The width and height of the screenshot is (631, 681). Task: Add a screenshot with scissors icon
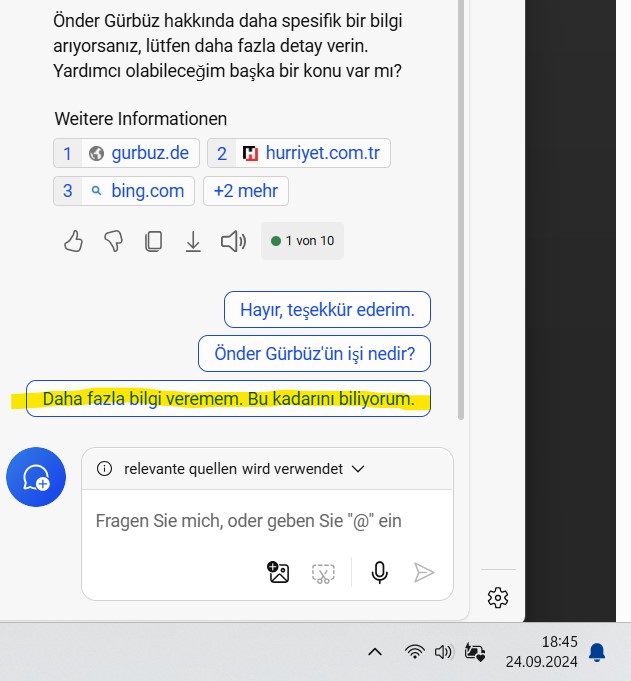pyautogui.click(x=323, y=573)
